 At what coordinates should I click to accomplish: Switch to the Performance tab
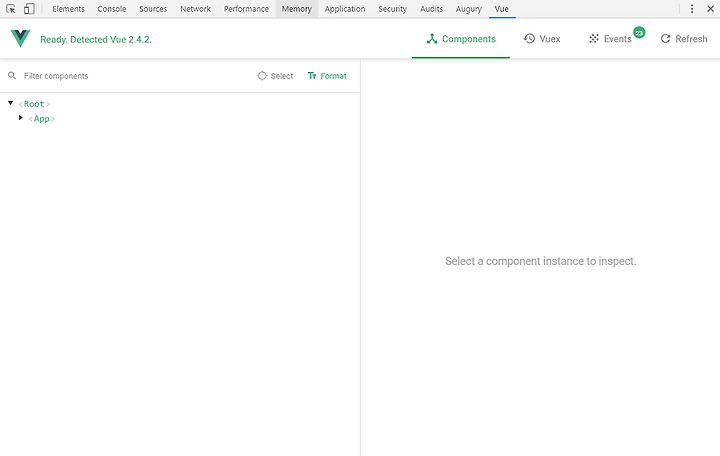[246, 9]
